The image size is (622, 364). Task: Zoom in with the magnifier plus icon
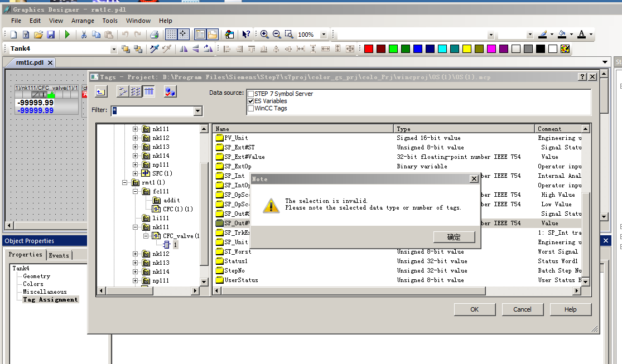click(264, 35)
